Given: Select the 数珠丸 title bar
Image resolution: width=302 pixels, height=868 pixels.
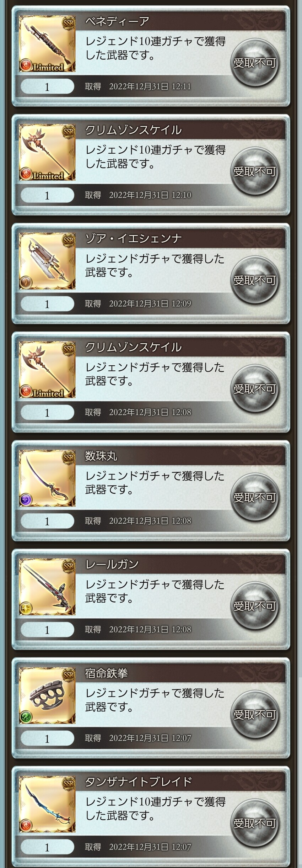Looking at the screenshot, I should [x=181, y=456].
